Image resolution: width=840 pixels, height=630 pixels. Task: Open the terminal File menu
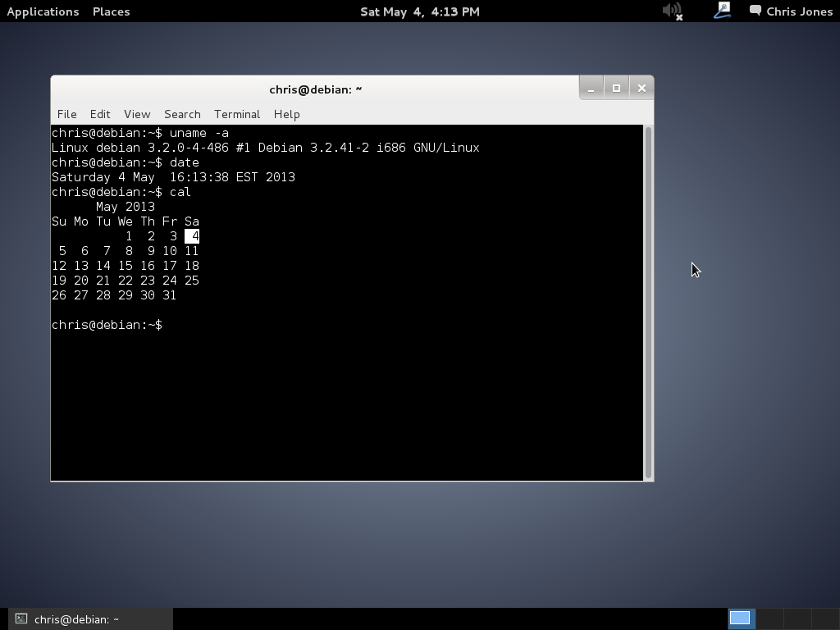tap(67, 114)
